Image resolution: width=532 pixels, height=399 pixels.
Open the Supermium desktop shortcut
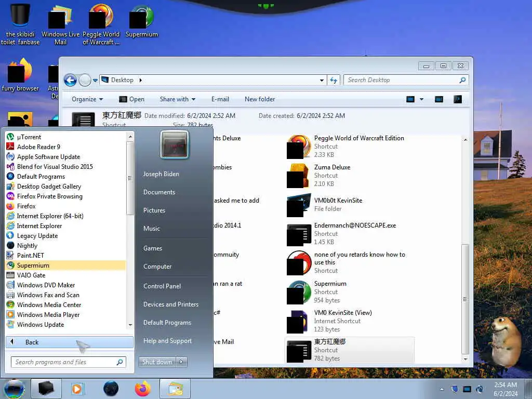point(141,21)
